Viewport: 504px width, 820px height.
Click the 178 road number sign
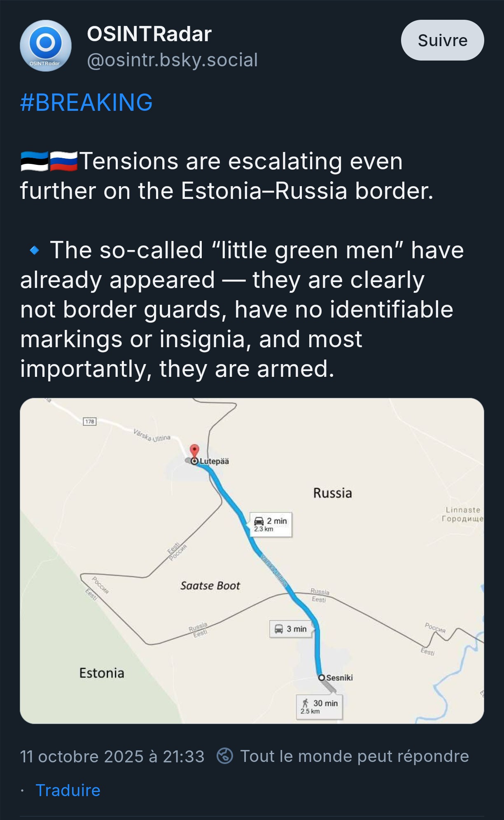coord(90,421)
